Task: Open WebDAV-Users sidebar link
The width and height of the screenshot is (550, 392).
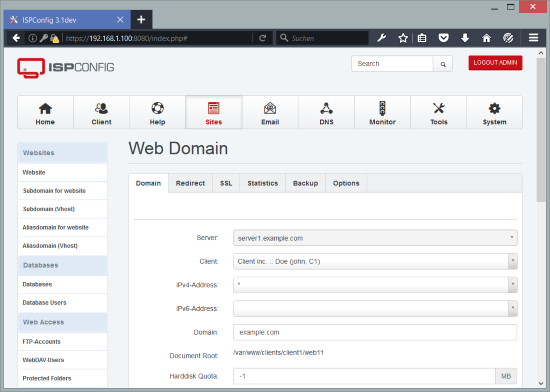Action: click(62, 360)
